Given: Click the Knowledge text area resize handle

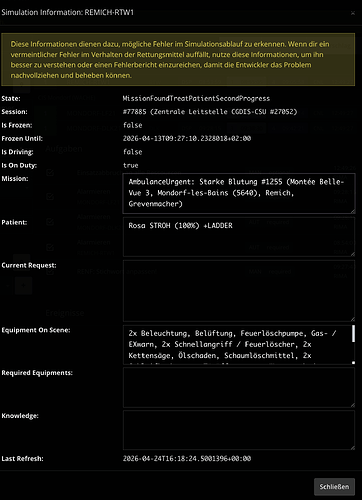Looking at the screenshot, I should [353, 448].
